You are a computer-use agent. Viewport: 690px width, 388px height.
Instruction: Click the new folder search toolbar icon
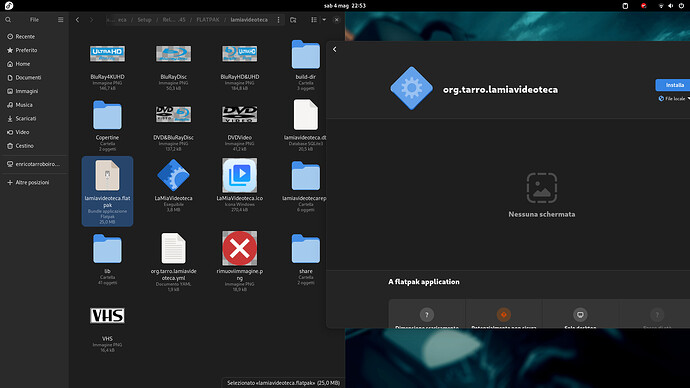(293, 20)
